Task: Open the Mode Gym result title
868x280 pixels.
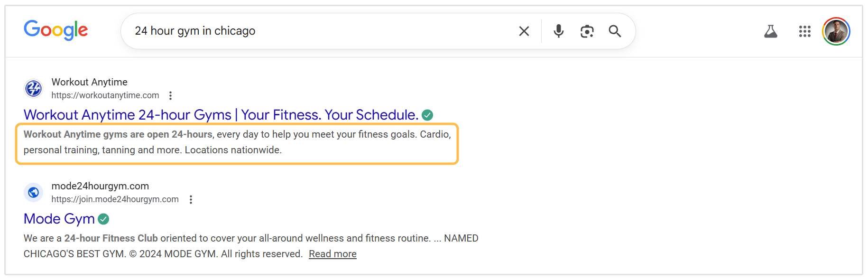Action: point(59,219)
